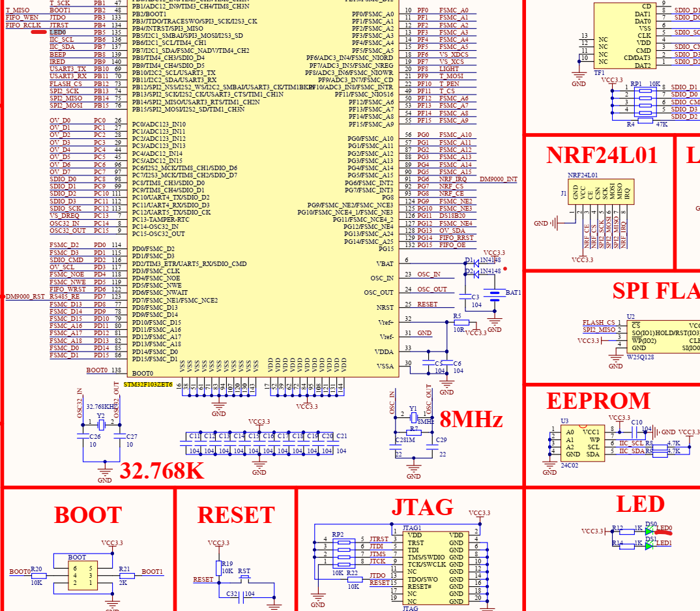Click resistor R19 in the RESET circuit

click(x=218, y=568)
